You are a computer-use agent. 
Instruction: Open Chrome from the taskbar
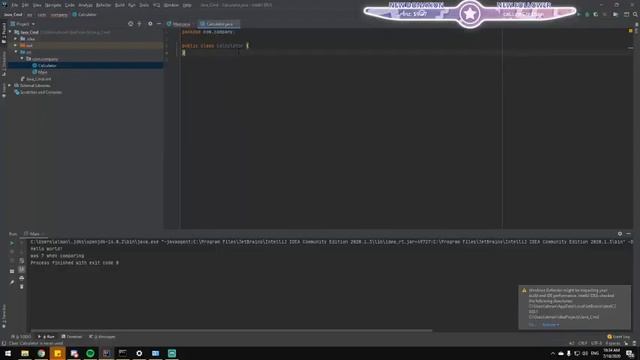pyautogui.click(x=41, y=353)
